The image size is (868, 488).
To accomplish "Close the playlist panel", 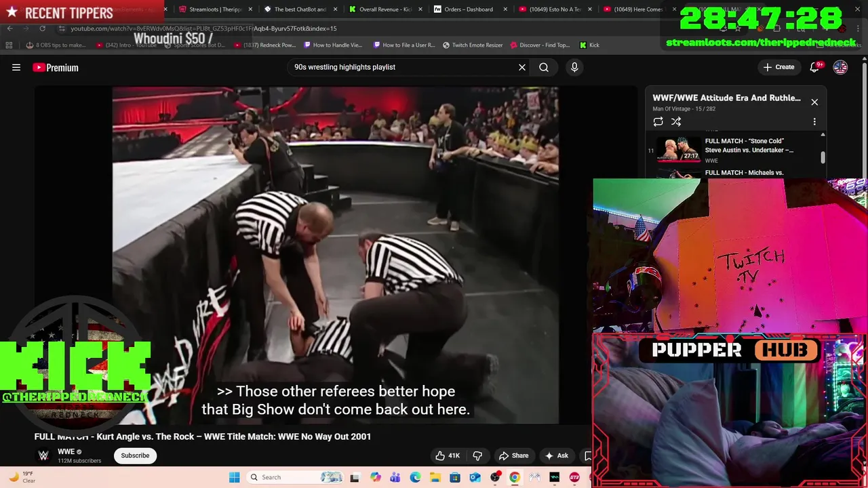I will click(x=814, y=102).
